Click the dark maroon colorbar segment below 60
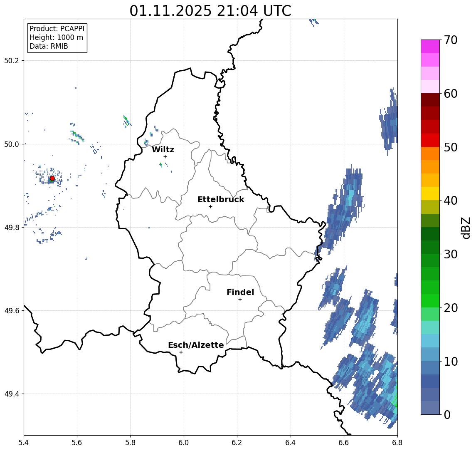Viewport: 476px width, 451px height. [430, 100]
